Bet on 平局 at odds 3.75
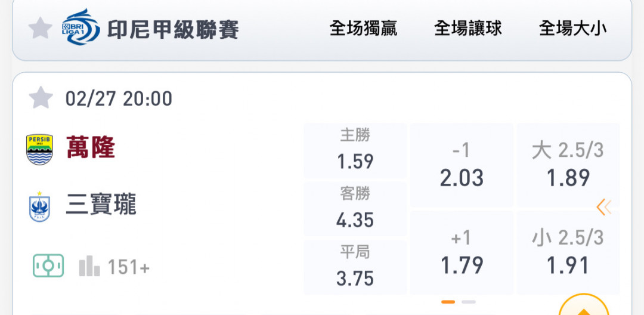The width and height of the screenshot is (644, 315). (355, 267)
